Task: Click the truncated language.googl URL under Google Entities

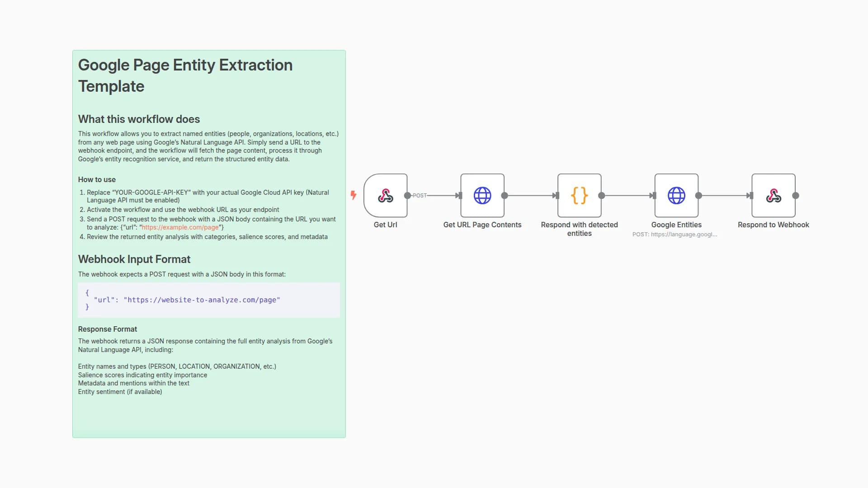Action: coord(675,235)
